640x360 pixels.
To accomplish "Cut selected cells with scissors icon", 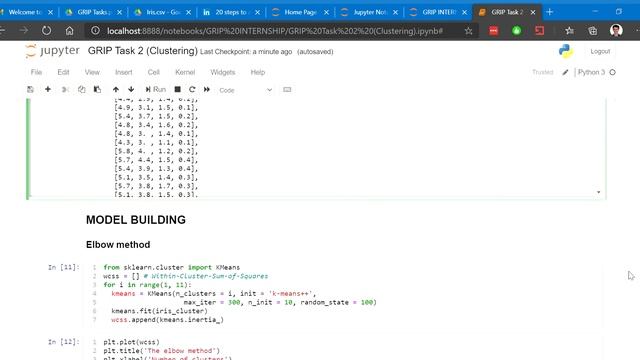I will (x=65, y=89).
